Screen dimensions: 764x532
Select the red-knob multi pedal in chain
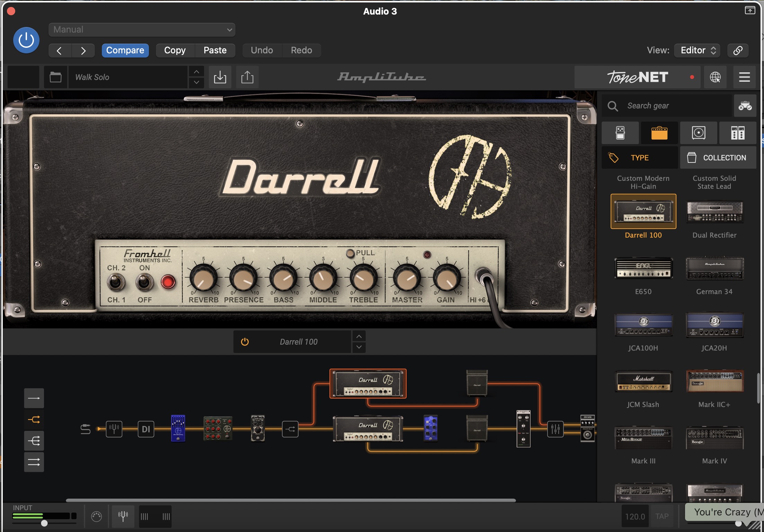(218, 428)
